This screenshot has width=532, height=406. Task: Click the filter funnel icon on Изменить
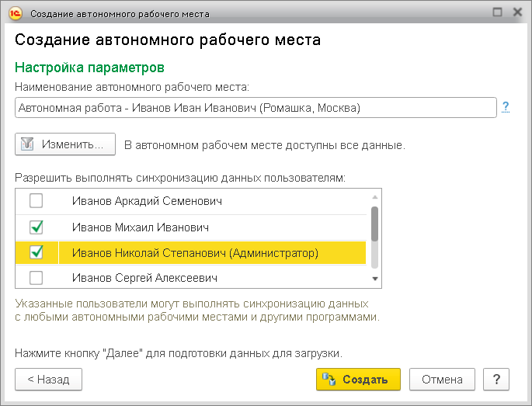coord(28,144)
